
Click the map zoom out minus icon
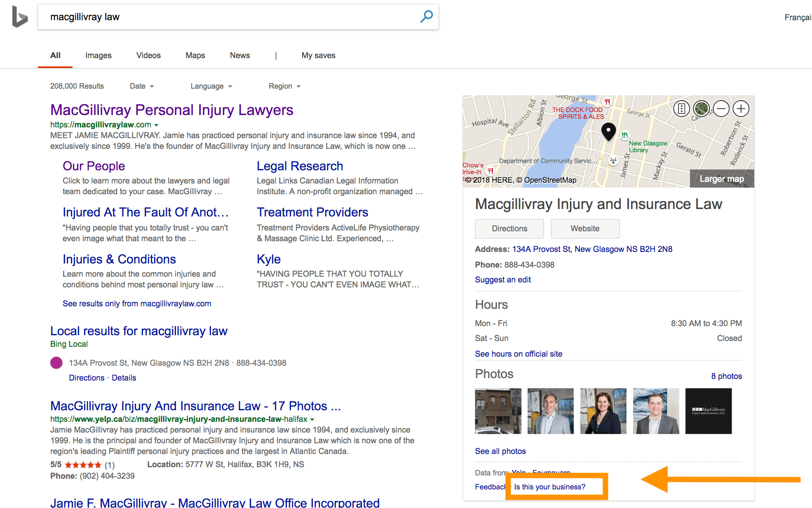click(x=721, y=109)
